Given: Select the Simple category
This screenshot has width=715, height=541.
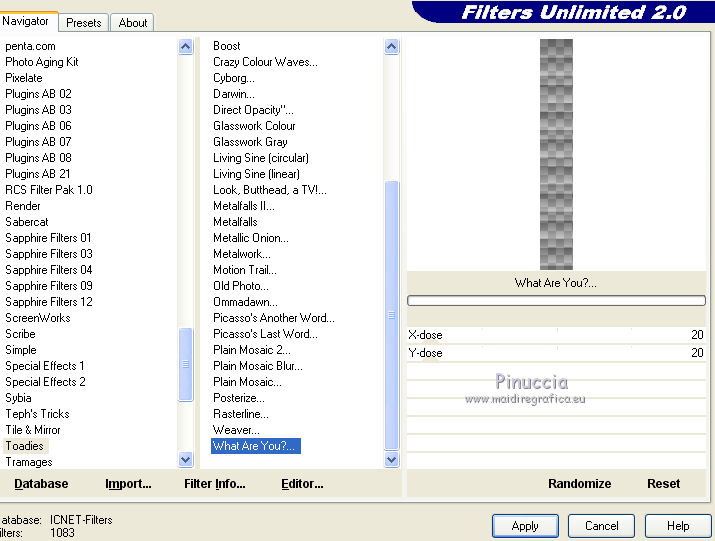Looking at the screenshot, I should [x=21, y=350].
